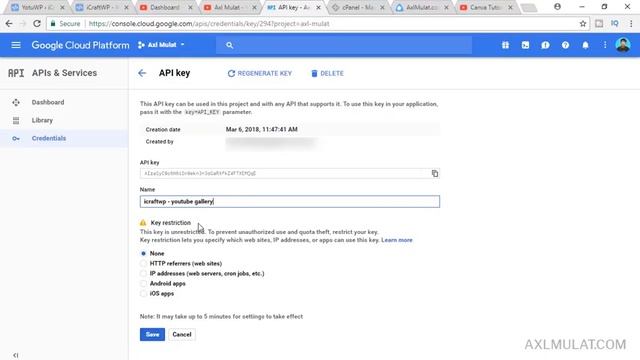Switch to the YotuWP browser tab

(x=38, y=7)
